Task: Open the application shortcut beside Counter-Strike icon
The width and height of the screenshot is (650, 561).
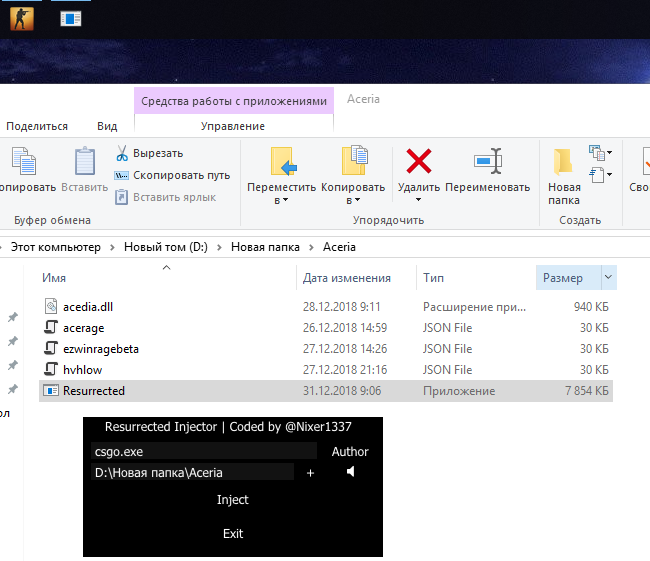Action: (71, 19)
